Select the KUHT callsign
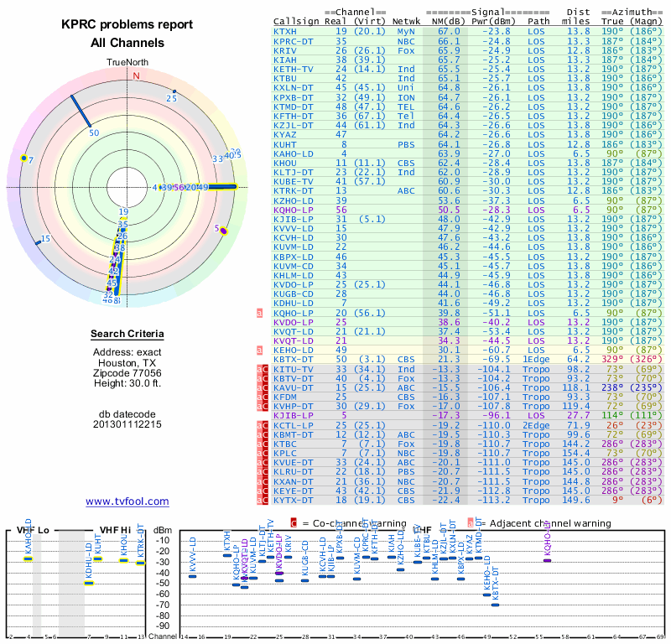Image resolution: width=671 pixels, height=644 pixels. point(285,144)
